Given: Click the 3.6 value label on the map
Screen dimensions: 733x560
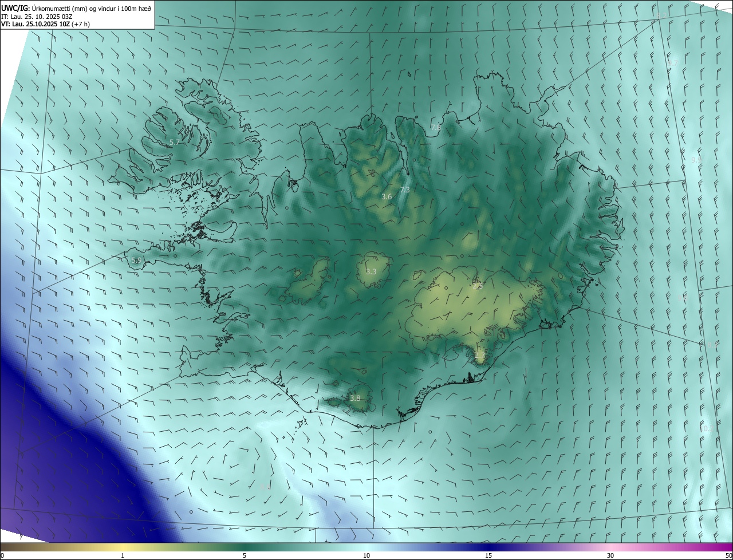Looking at the screenshot, I should (x=387, y=197).
